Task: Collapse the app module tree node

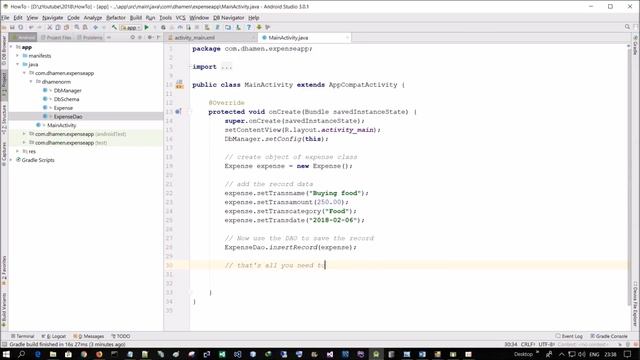Action: click(x=11, y=47)
